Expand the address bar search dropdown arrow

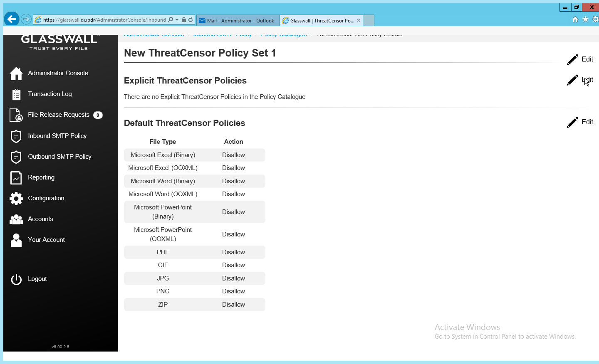pyautogui.click(x=177, y=20)
